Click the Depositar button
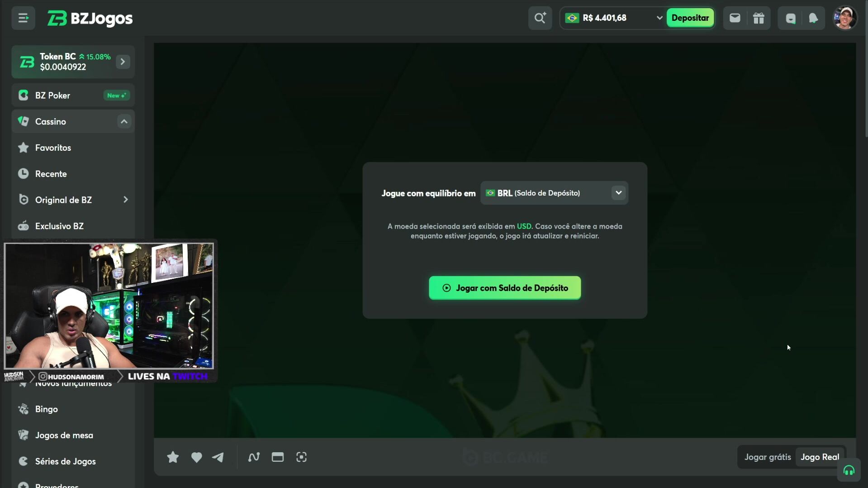 690,18
